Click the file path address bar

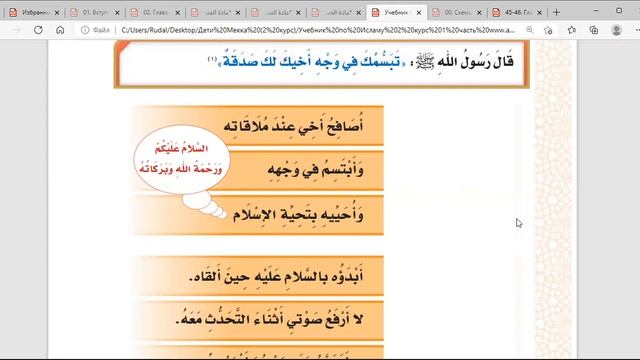click(318, 30)
